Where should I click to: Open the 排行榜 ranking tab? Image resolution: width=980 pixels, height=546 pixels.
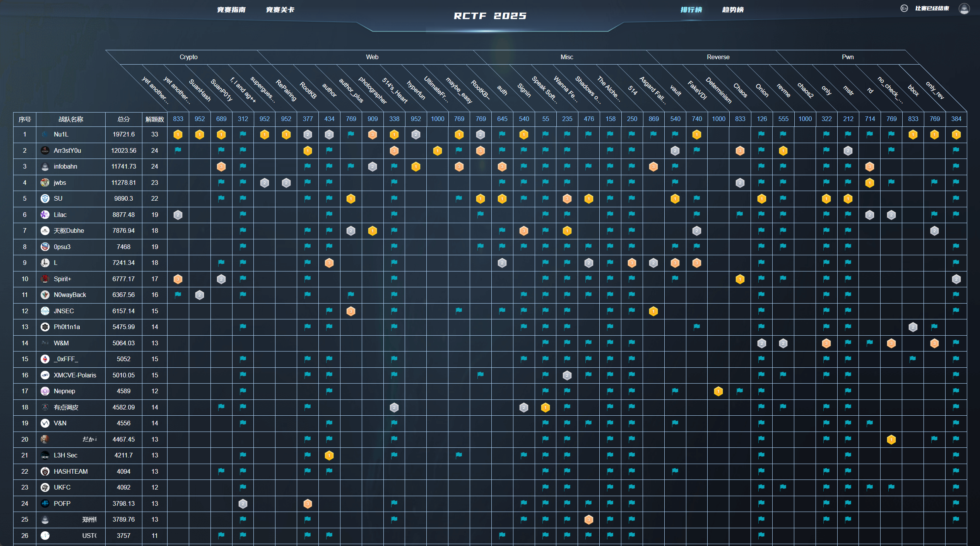(691, 10)
